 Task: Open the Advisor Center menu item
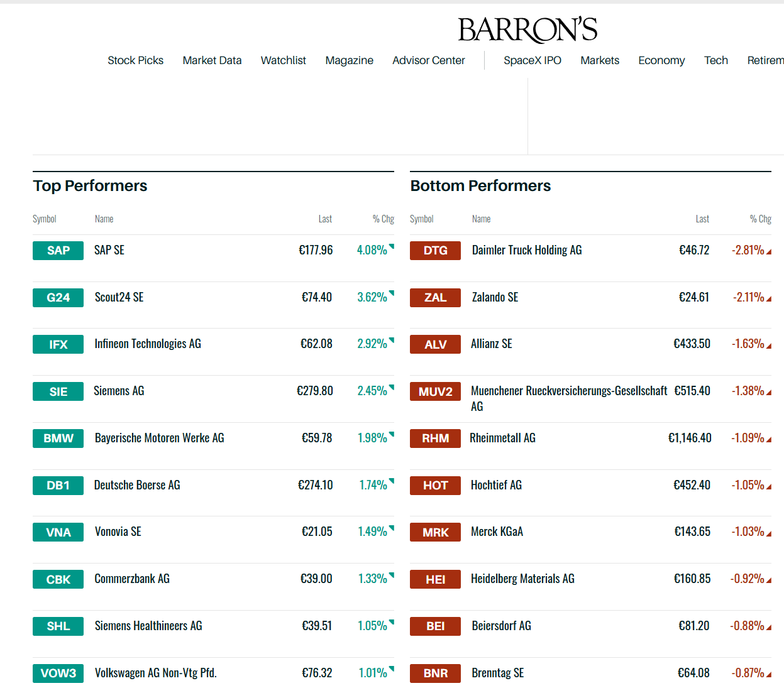(429, 60)
